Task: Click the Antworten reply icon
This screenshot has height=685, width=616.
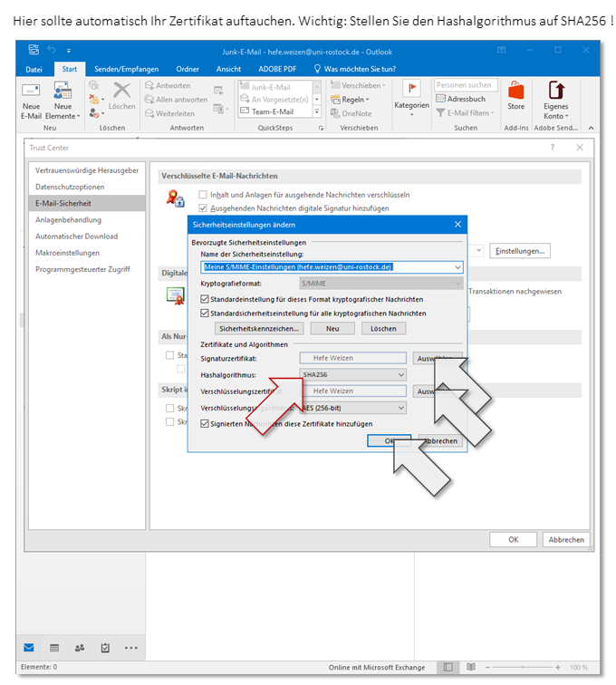Action: [x=149, y=85]
